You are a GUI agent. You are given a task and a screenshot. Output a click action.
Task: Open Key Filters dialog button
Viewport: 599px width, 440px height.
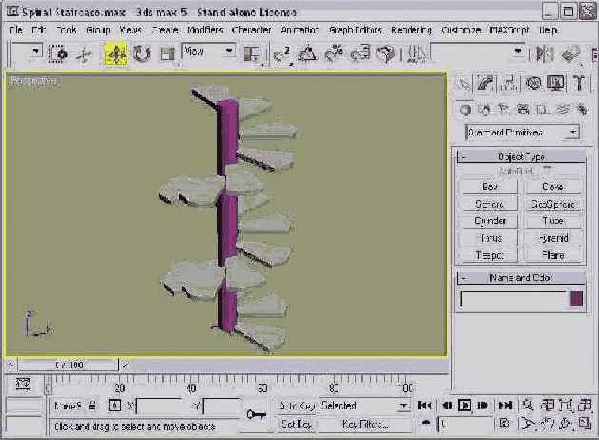click(x=365, y=424)
